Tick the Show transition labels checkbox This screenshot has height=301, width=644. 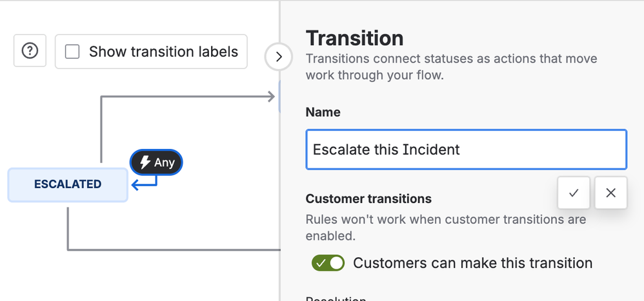pyautogui.click(x=72, y=52)
